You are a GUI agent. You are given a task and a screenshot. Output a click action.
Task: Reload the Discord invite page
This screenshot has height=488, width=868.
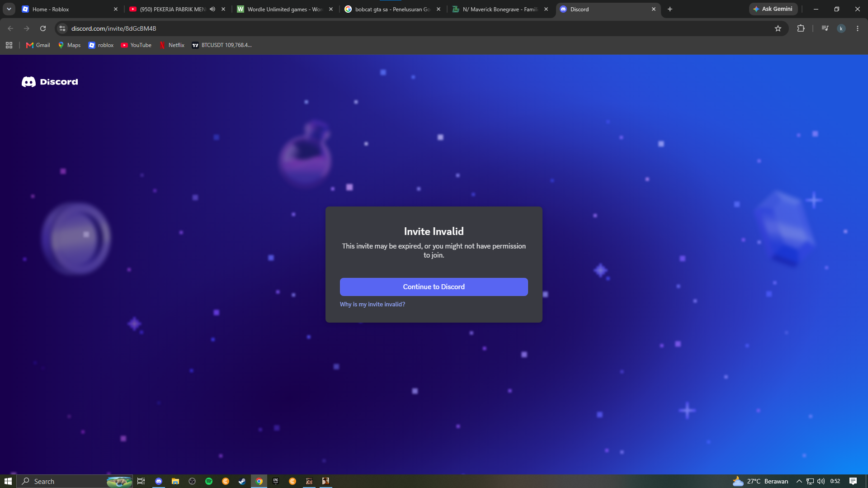click(43, 28)
